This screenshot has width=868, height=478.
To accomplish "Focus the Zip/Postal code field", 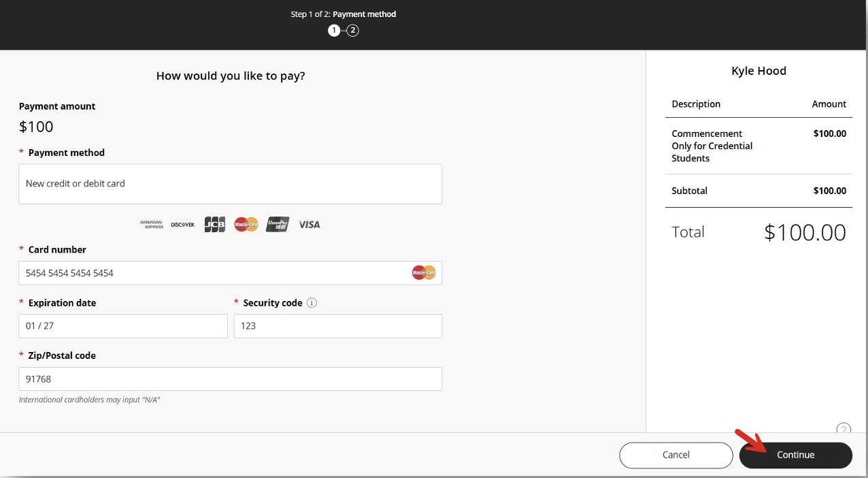I will [x=230, y=379].
